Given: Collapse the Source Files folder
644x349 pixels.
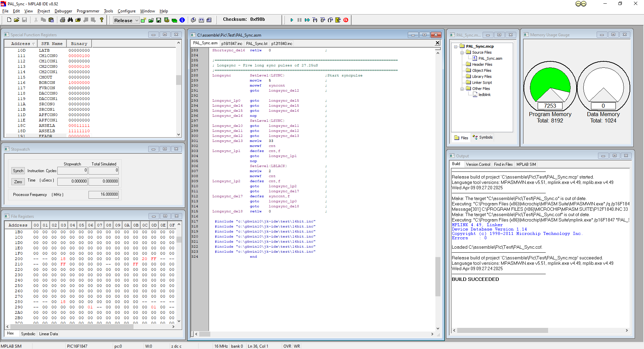Looking at the screenshot, I should pos(462,53).
